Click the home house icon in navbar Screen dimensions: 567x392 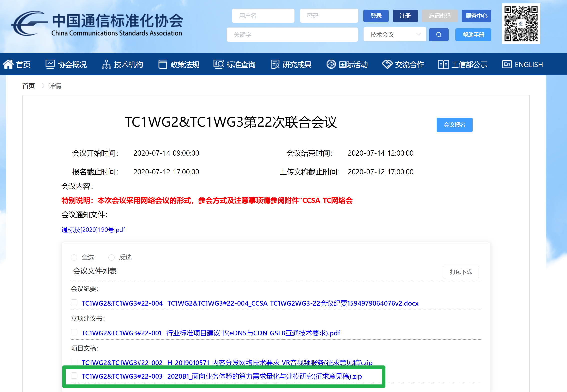pos(8,64)
